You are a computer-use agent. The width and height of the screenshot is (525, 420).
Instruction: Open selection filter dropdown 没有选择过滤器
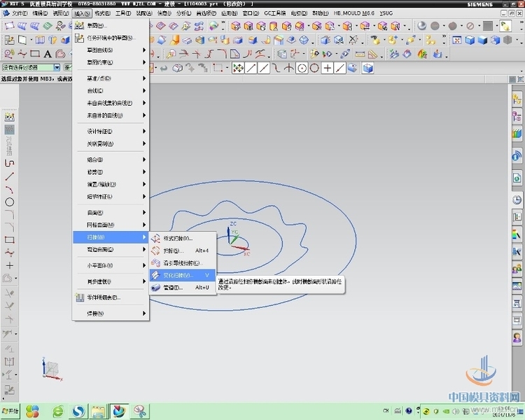click(x=31, y=67)
